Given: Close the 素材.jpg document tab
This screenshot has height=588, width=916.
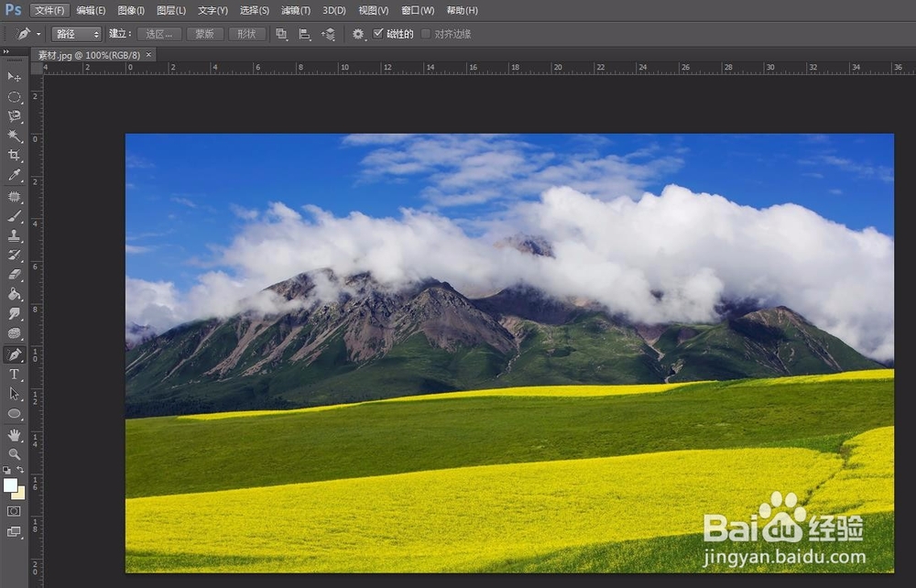Looking at the screenshot, I should tap(148, 54).
